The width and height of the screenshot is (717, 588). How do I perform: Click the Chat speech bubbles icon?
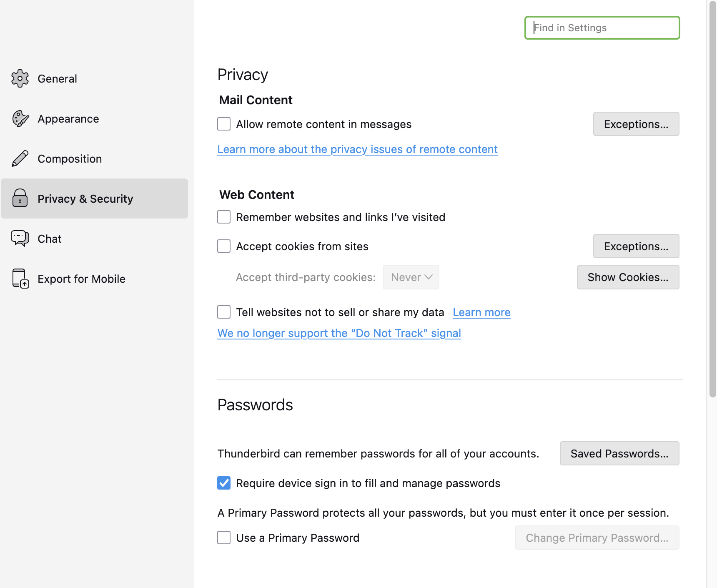click(x=20, y=239)
